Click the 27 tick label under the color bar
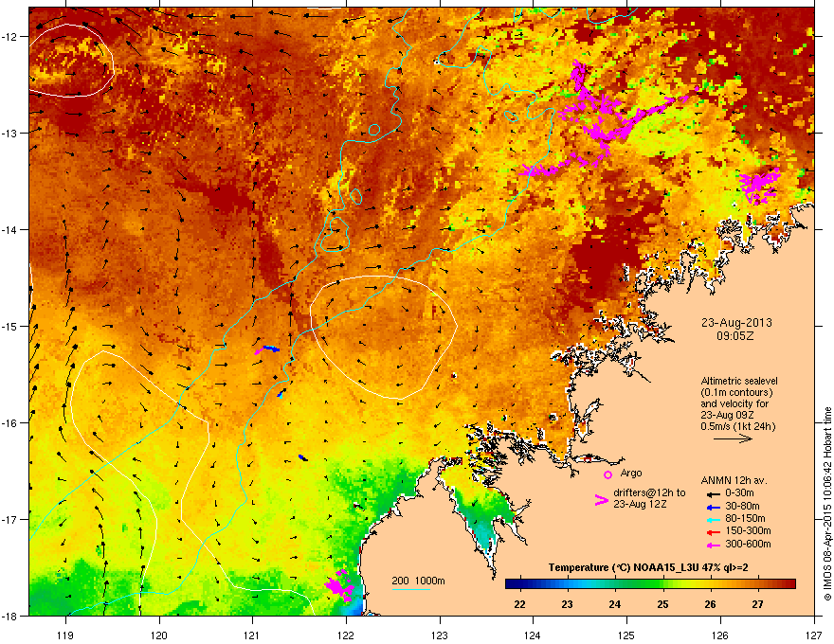834x644 pixels. pos(757,604)
